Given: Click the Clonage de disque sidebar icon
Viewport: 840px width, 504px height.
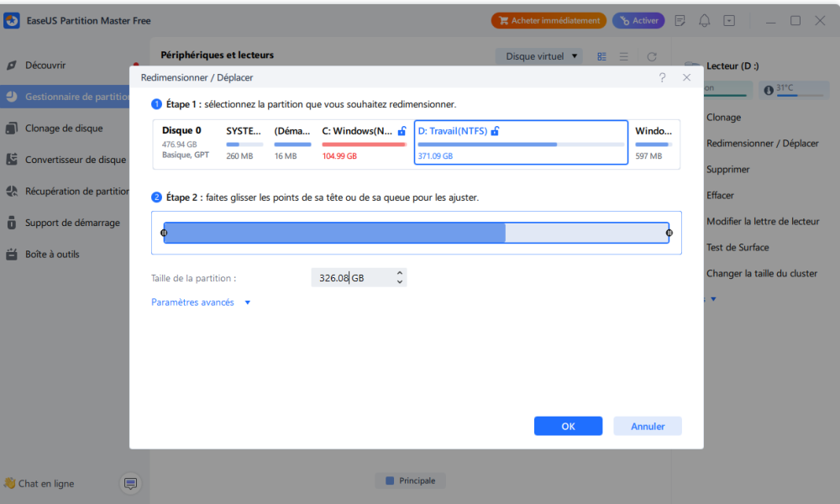Looking at the screenshot, I should [x=11, y=129].
